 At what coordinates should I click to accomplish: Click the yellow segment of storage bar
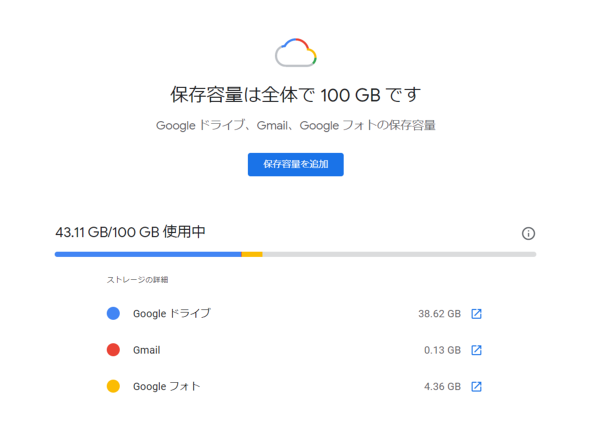(x=252, y=254)
